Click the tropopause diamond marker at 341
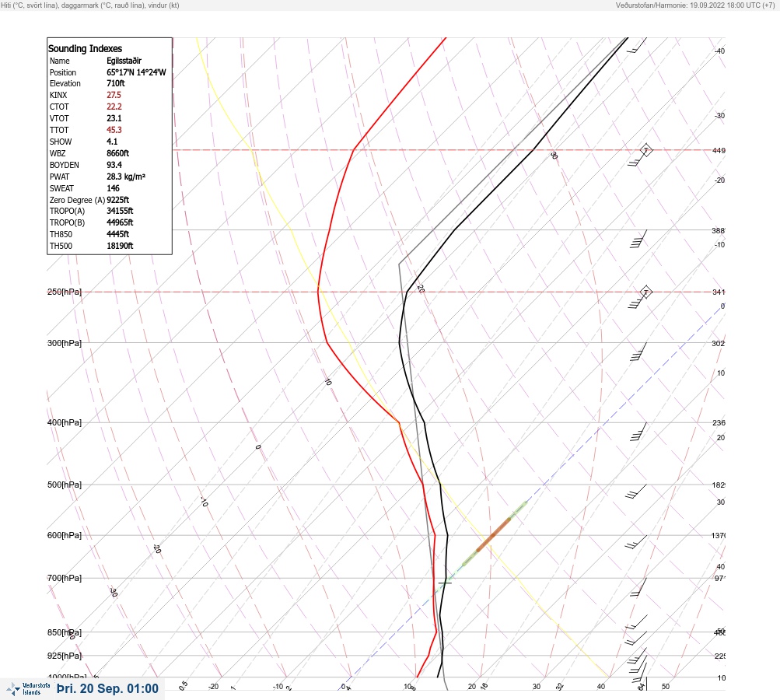This screenshot has height=700, width=780. point(645,292)
